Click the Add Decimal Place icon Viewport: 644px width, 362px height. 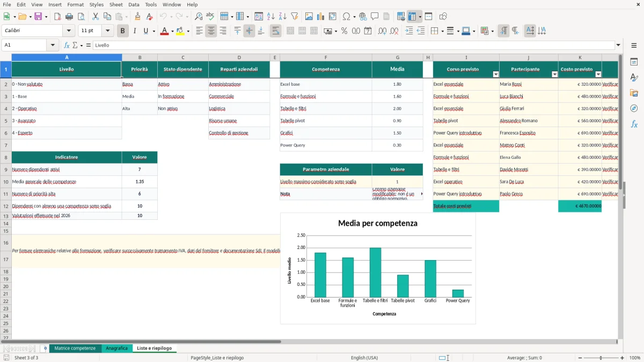[x=382, y=31]
